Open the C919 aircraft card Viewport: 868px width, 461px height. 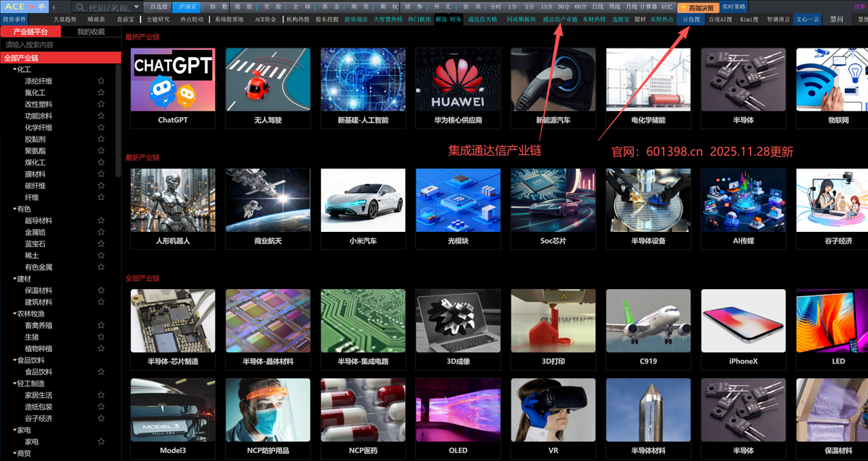(648, 330)
